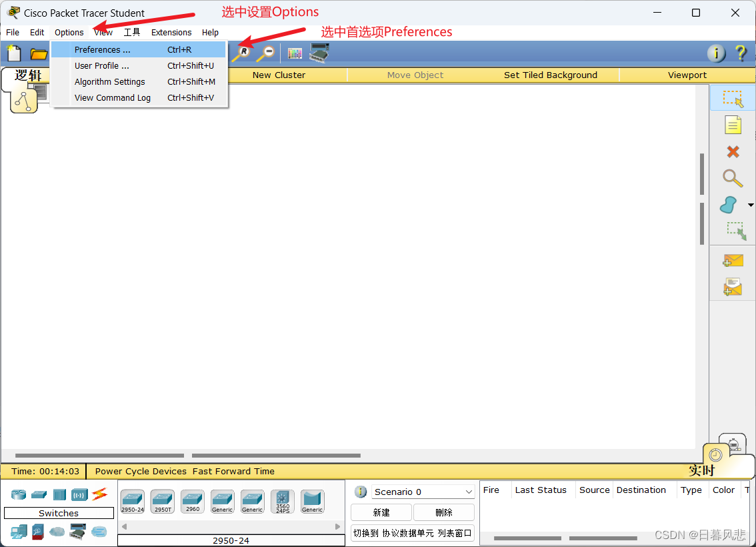Click the Open folder icon
The width and height of the screenshot is (756, 547).
point(39,53)
